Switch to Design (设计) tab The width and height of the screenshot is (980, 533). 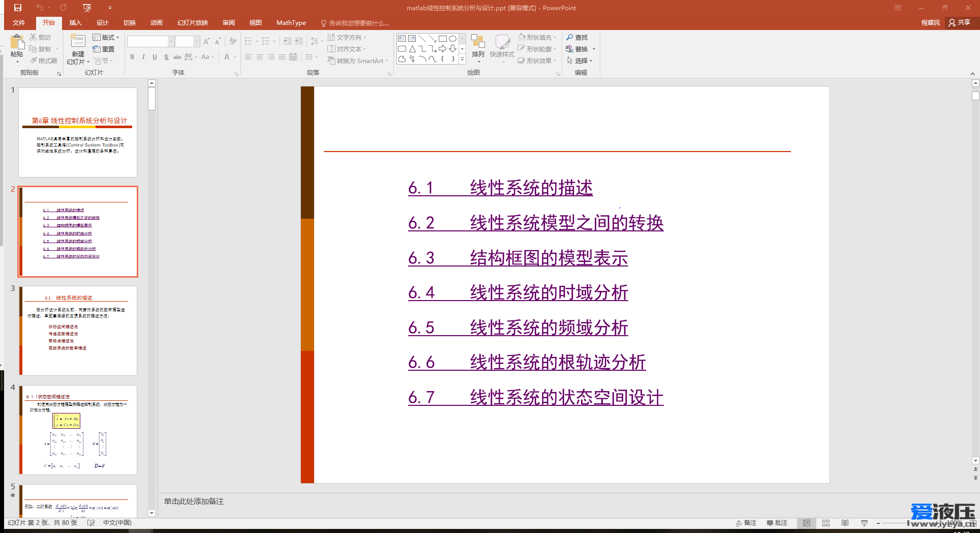(x=102, y=23)
